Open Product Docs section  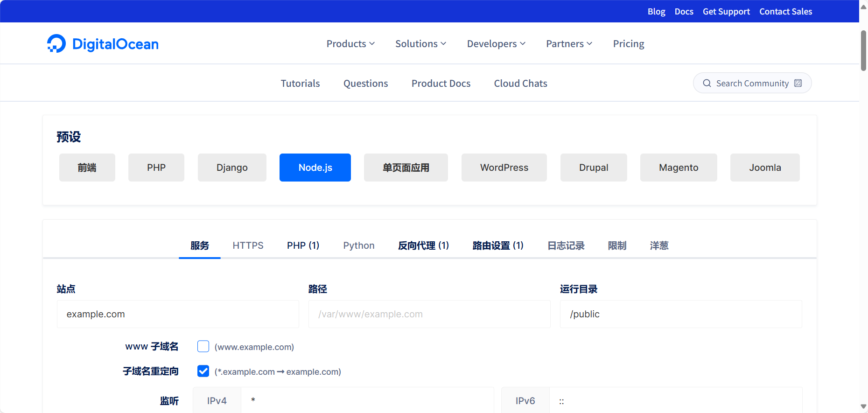click(441, 84)
